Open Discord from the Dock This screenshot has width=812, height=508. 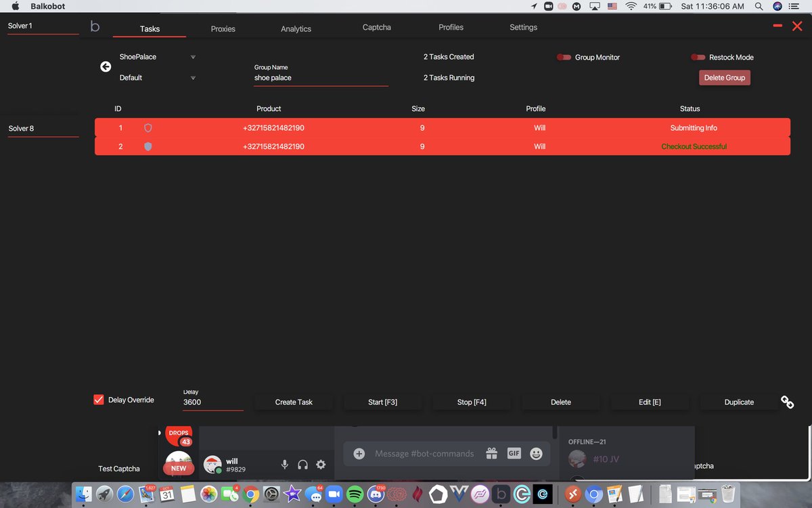click(375, 494)
